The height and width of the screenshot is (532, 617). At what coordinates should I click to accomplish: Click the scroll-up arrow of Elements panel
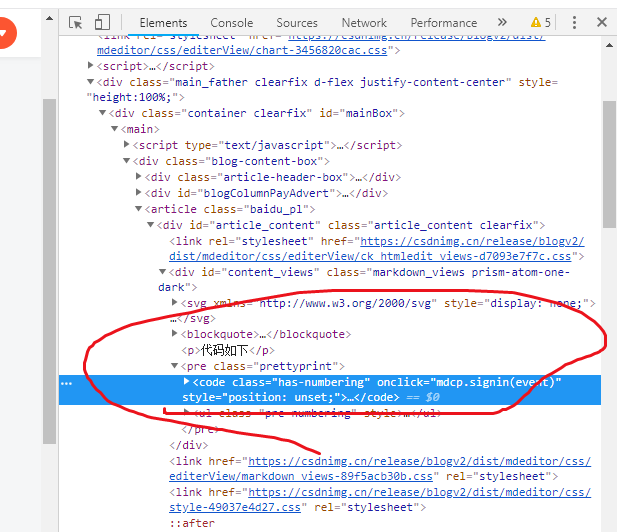coord(609,45)
